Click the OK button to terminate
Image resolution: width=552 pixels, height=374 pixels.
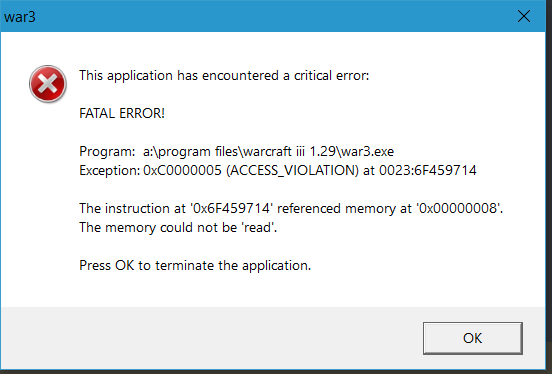[472, 338]
